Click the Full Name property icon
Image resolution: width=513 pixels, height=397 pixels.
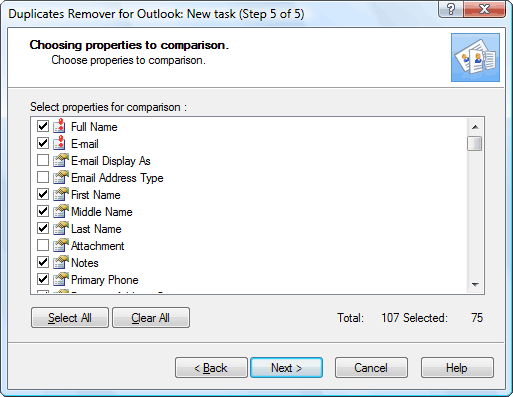(60, 126)
